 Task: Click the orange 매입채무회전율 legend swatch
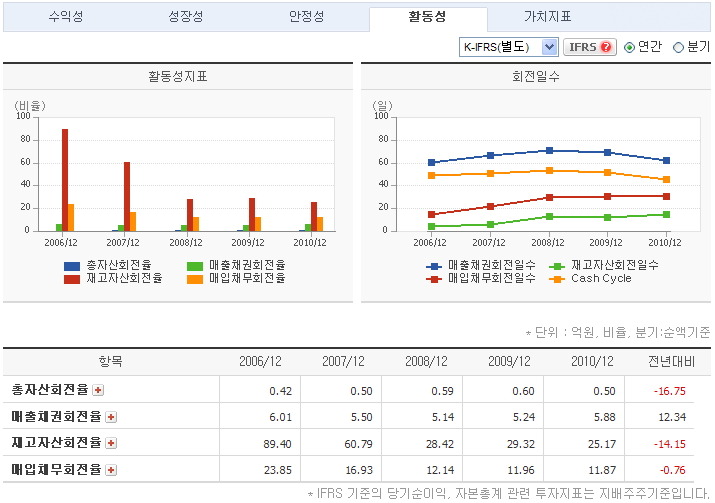pyautogui.click(x=195, y=279)
